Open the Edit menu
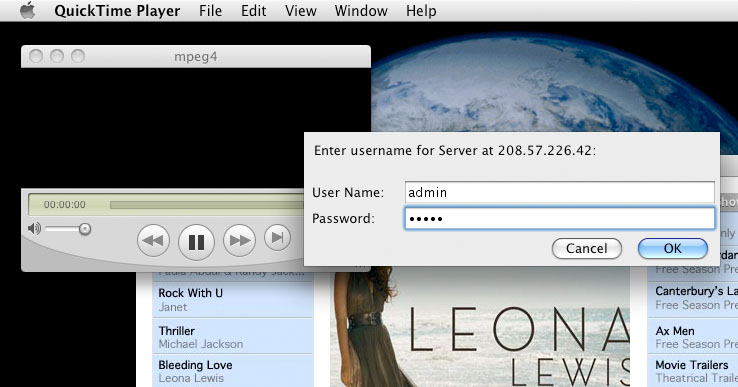Viewport: 738px width, 387px height. tap(254, 10)
